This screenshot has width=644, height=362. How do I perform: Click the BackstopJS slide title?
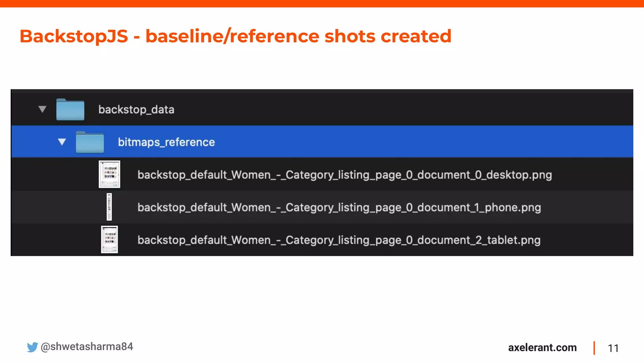[235, 36]
